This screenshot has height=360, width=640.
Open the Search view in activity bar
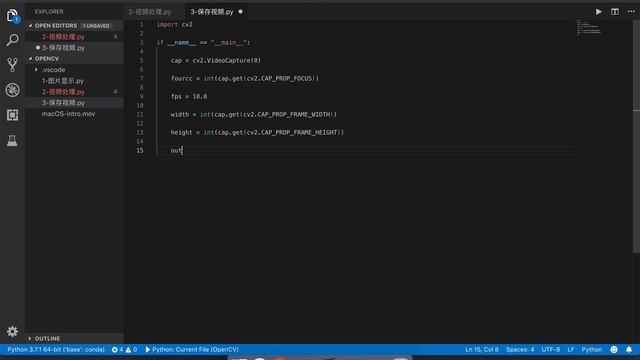point(12,40)
